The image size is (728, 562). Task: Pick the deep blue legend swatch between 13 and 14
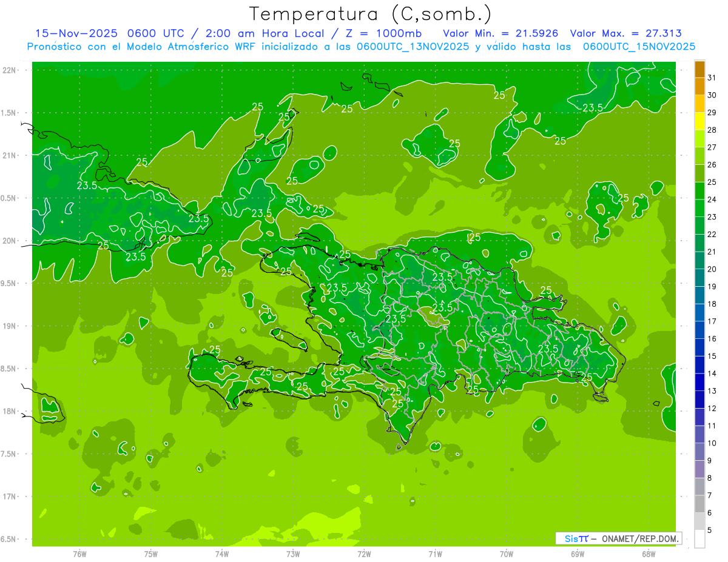click(x=699, y=382)
